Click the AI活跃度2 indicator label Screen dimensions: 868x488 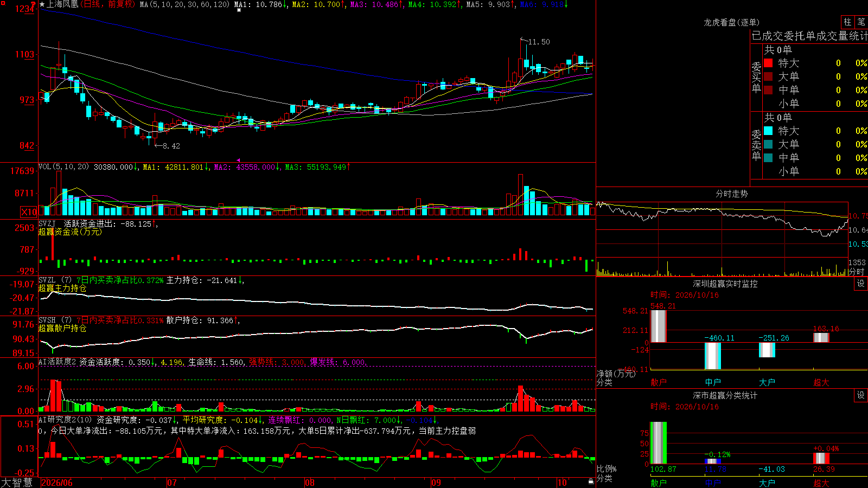tap(58, 362)
